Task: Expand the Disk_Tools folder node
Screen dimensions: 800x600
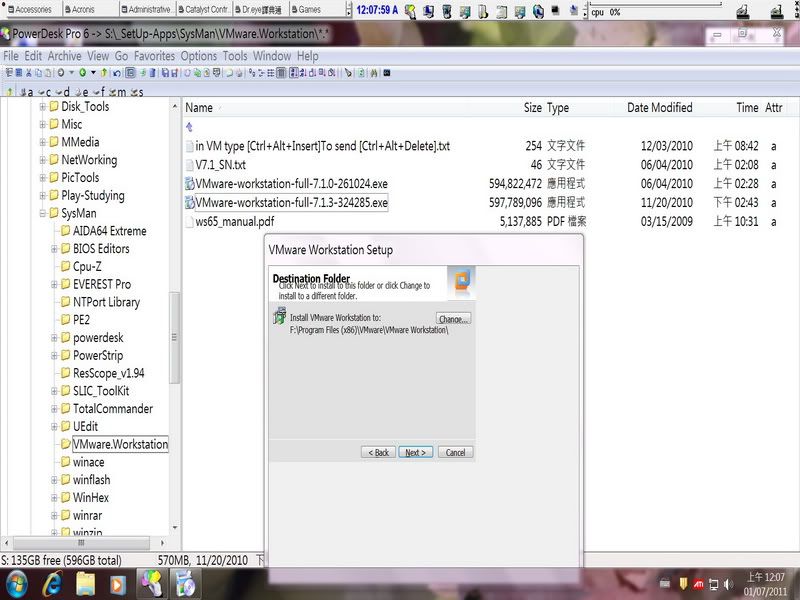Action: pos(43,107)
